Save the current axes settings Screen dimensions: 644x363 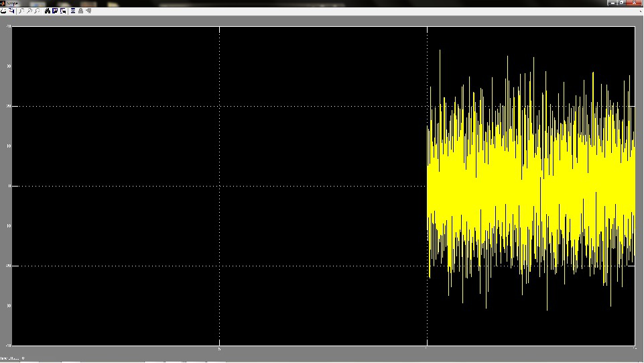click(x=55, y=11)
